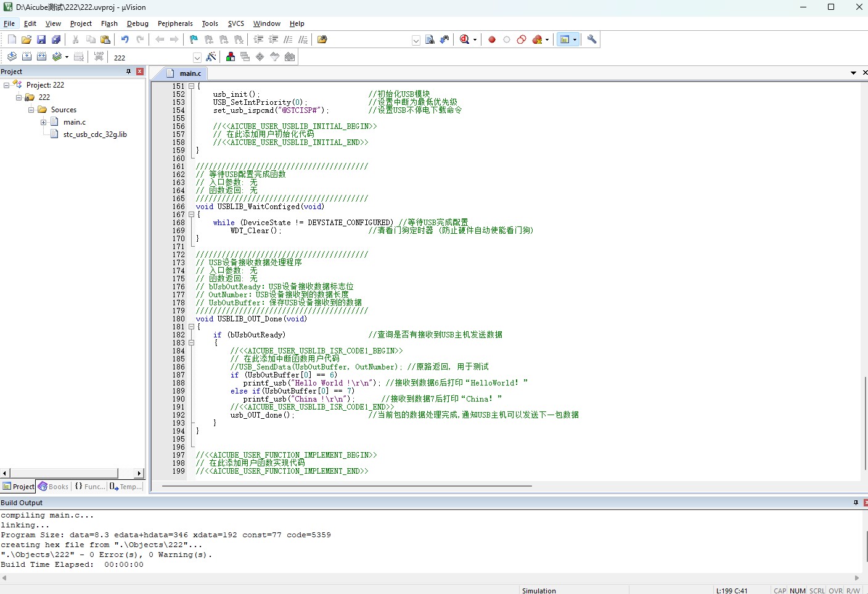Create a new file with the New icon
Image resolution: width=868 pixels, height=594 pixels.
tap(12, 39)
